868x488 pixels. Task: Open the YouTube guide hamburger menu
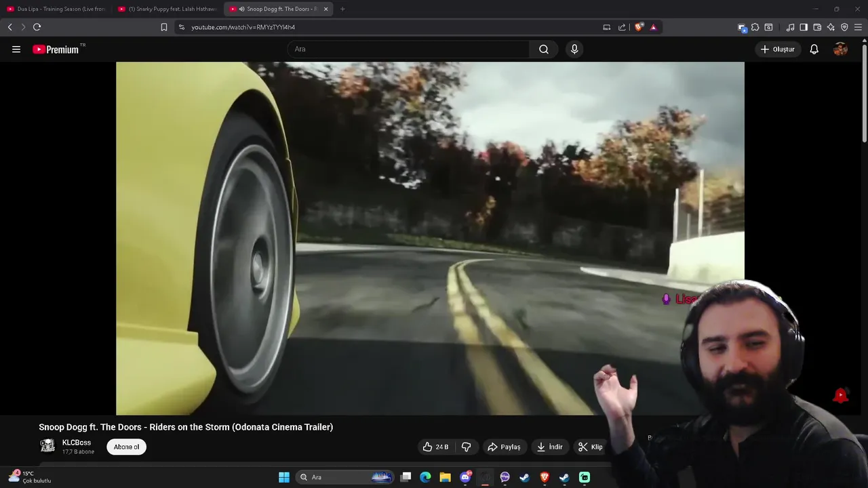coord(16,49)
